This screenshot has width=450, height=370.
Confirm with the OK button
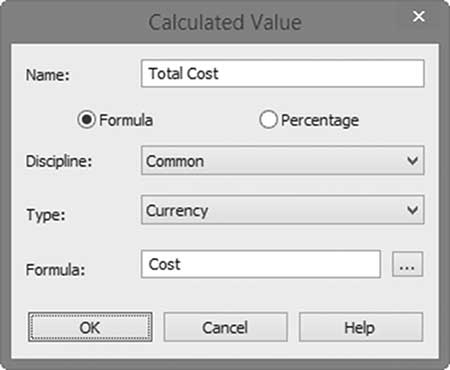(90, 327)
